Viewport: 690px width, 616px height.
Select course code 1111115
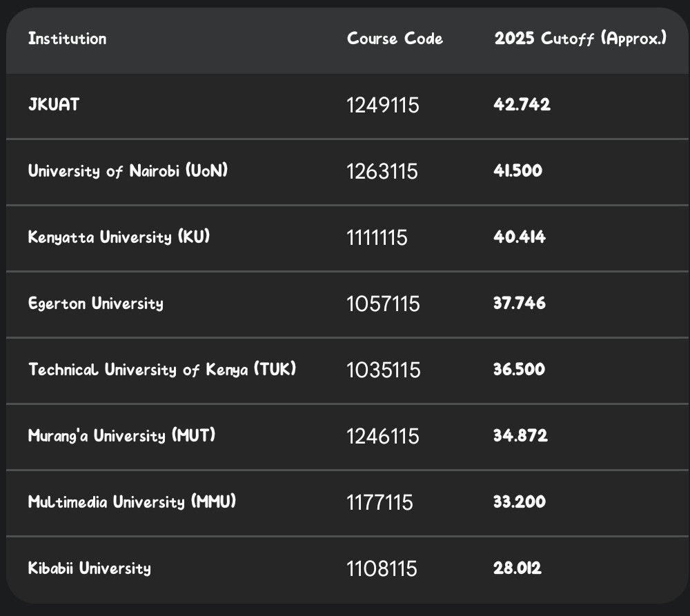(377, 237)
